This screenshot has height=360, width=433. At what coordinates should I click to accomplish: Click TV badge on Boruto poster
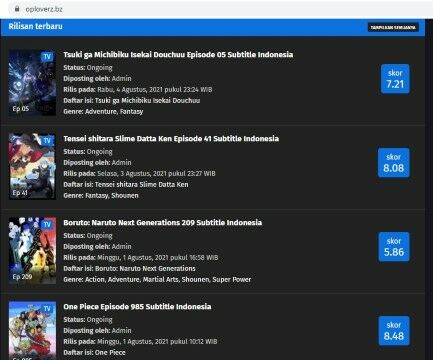[x=47, y=224]
